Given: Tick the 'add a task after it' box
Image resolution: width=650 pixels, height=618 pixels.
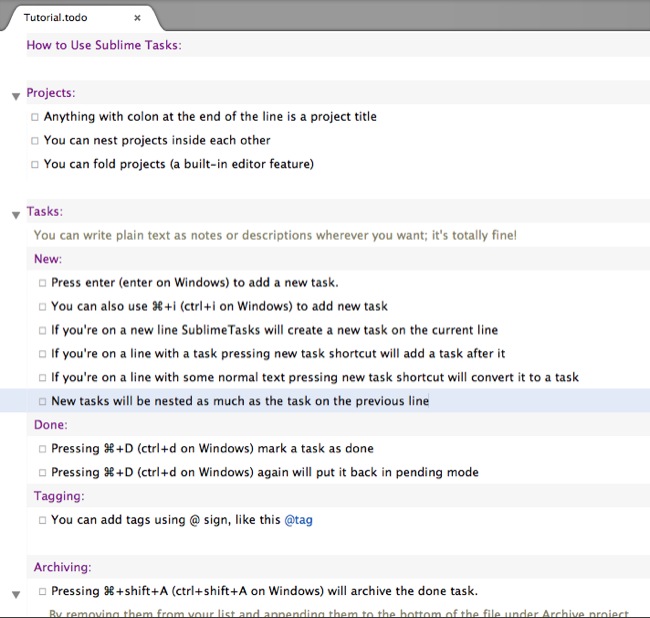Looking at the screenshot, I should pos(42,354).
